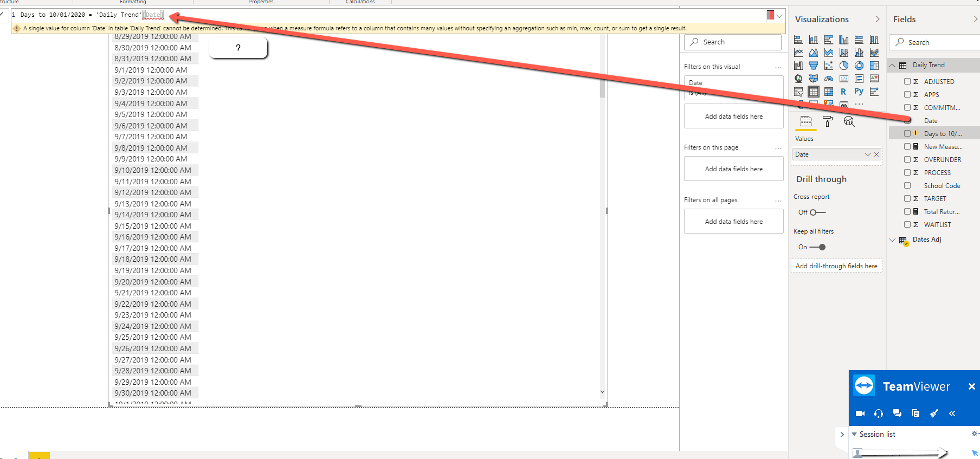The height and width of the screenshot is (459, 980).
Task: Click the question mark button
Action: point(238,48)
